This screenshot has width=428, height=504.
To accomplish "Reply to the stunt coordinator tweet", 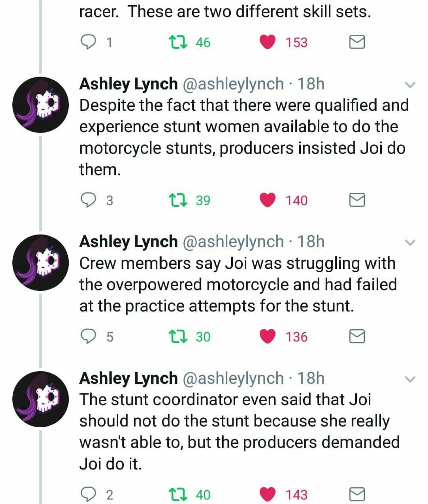I will (x=89, y=495).
